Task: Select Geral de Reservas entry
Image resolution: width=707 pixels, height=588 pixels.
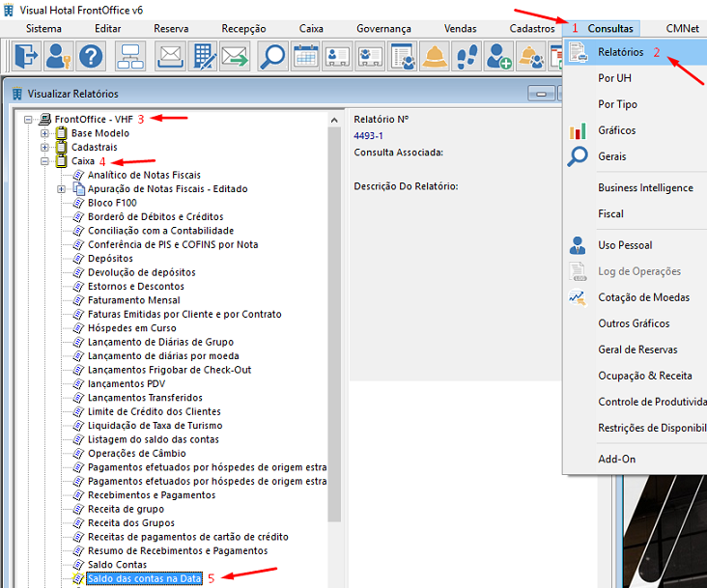Action: click(636, 350)
